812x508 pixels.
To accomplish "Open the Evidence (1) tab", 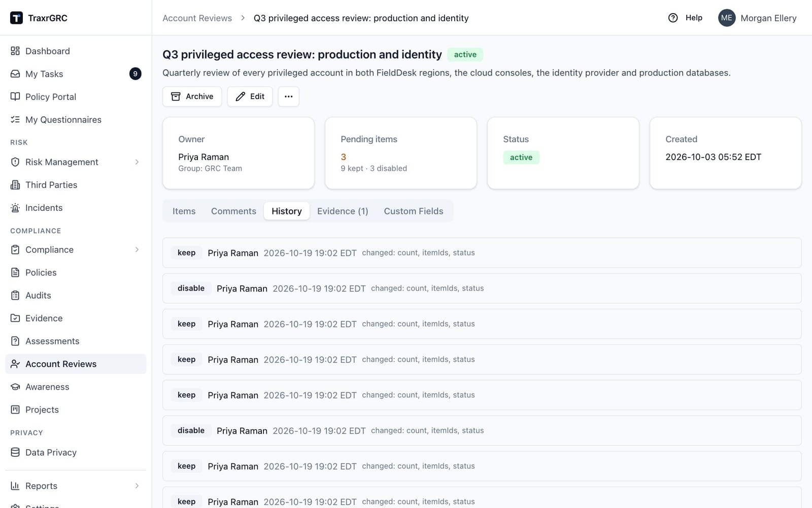I will click(343, 211).
